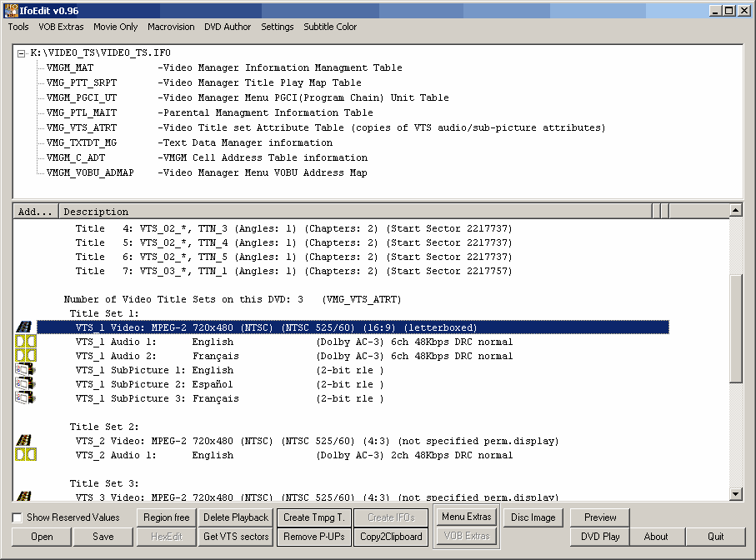Click the IfoEdit application icon in title bar
Image resolution: width=756 pixels, height=560 pixels.
point(11,10)
